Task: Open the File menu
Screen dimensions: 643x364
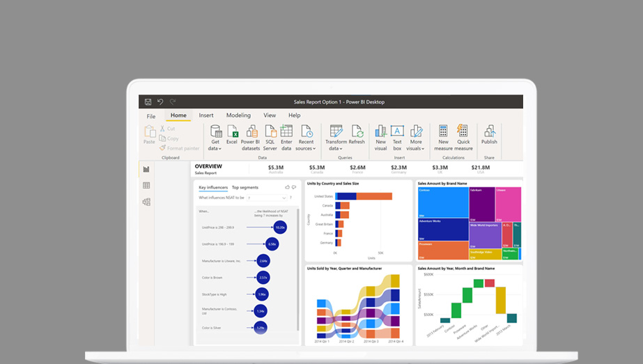Action: click(151, 116)
